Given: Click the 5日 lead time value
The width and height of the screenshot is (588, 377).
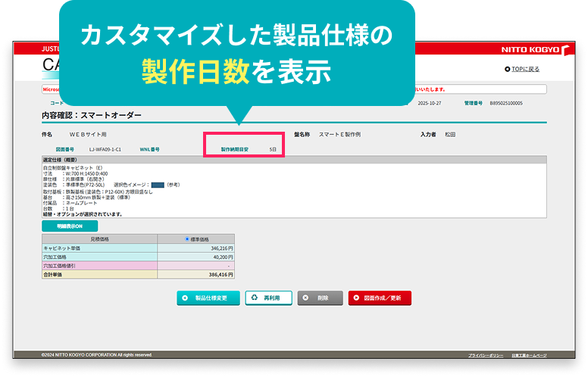Looking at the screenshot, I should point(273,149).
